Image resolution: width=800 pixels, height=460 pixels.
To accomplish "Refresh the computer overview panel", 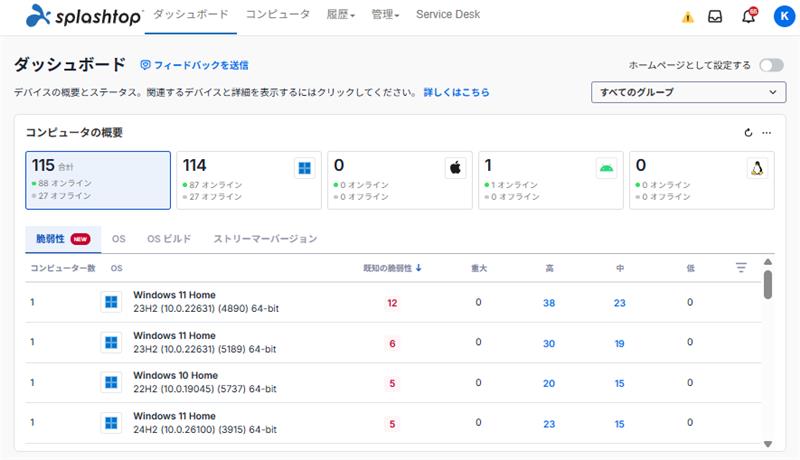I will pos(748,132).
